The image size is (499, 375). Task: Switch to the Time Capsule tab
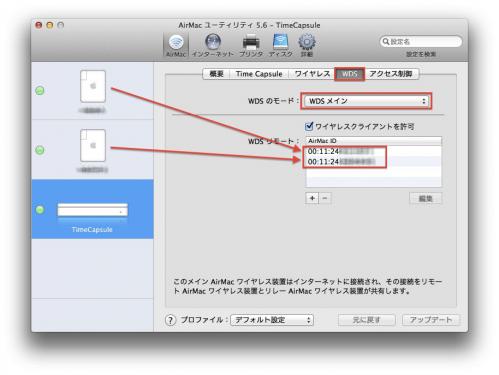259,74
